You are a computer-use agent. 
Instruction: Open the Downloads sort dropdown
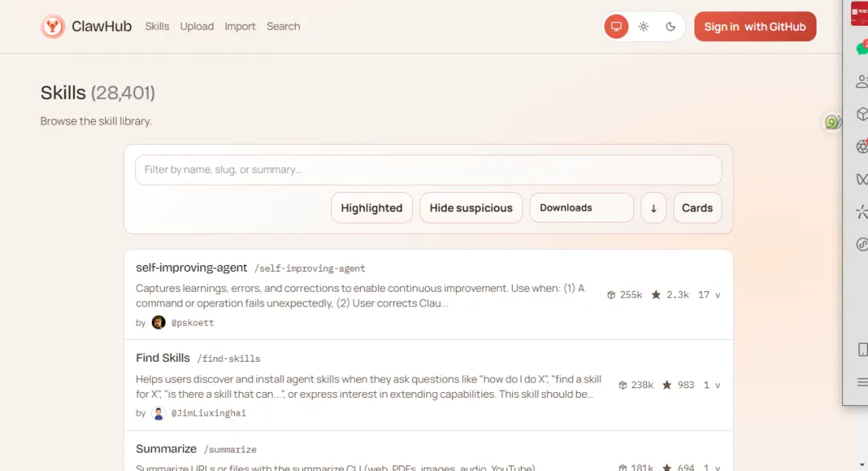pyautogui.click(x=581, y=207)
